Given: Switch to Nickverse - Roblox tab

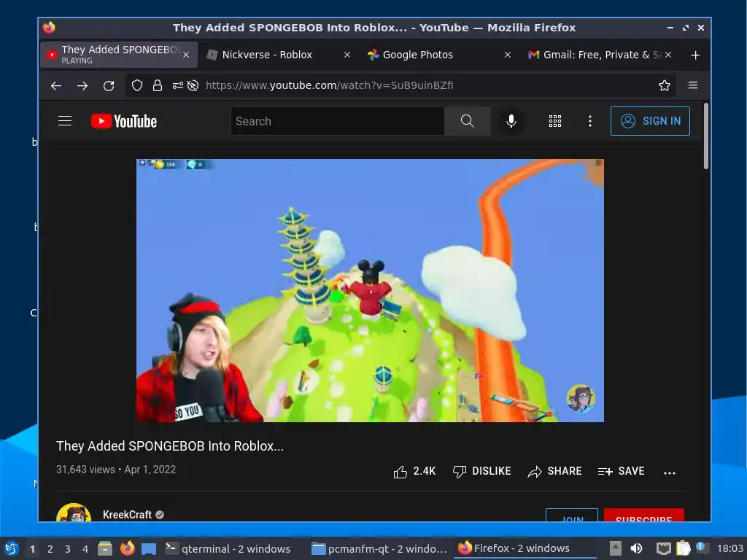Looking at the screenshot, I should point(267,55).
